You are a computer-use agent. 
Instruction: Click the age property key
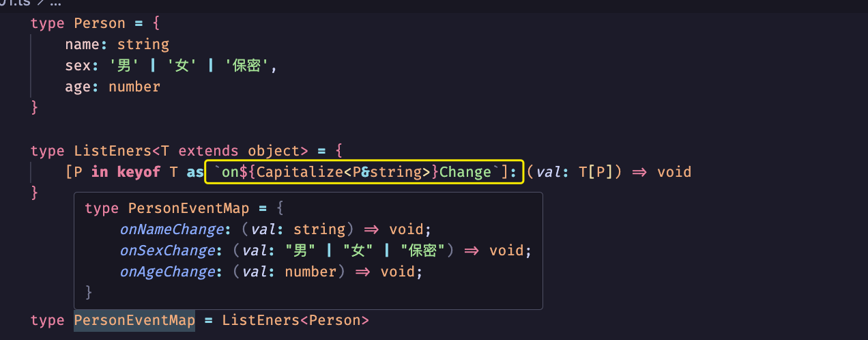click(78, 87)
